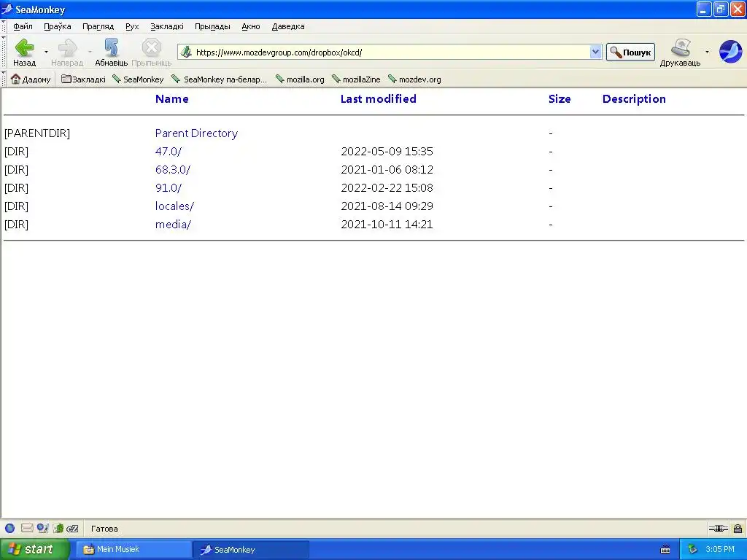Click the date 2021-10-11 14:21
Screen dimensions: 747x560
tap(387, 225)
